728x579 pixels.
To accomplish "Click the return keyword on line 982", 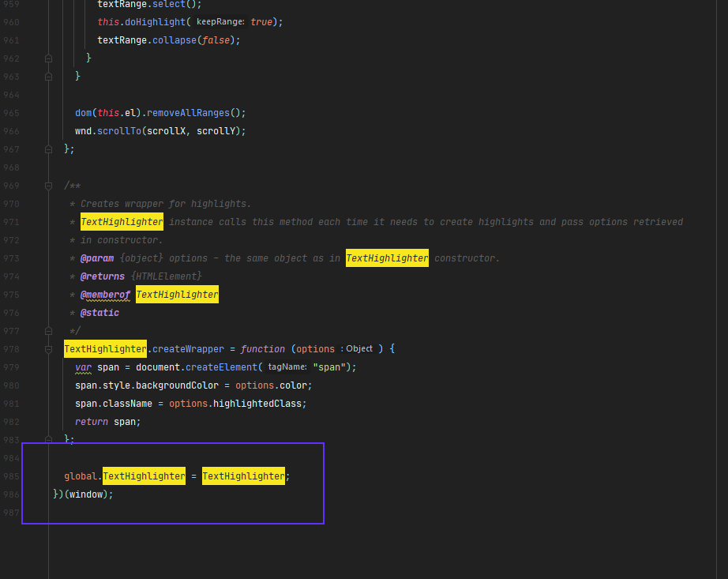I will click(92, 422).
